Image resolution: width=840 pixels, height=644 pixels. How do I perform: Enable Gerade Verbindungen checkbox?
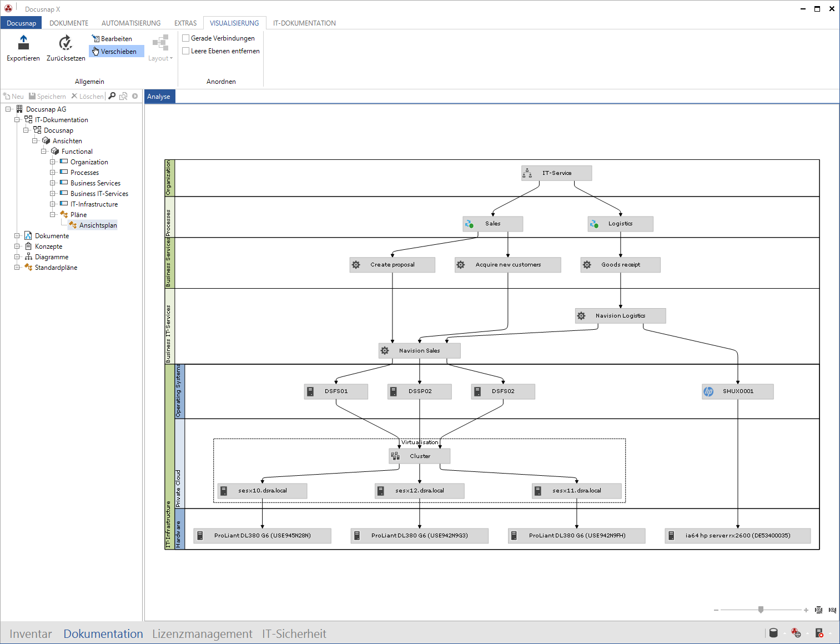[186, 38]
